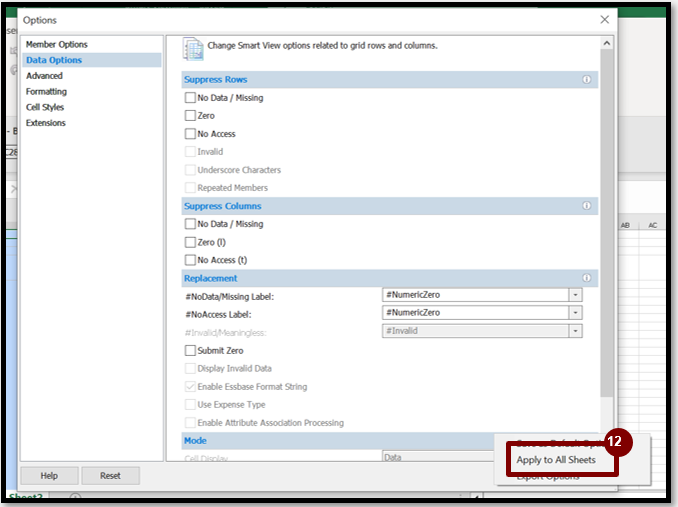This screenshot has width=678, height=507.
Task: Click Repeated Members checkbox
Action: [x=190, y=188]
